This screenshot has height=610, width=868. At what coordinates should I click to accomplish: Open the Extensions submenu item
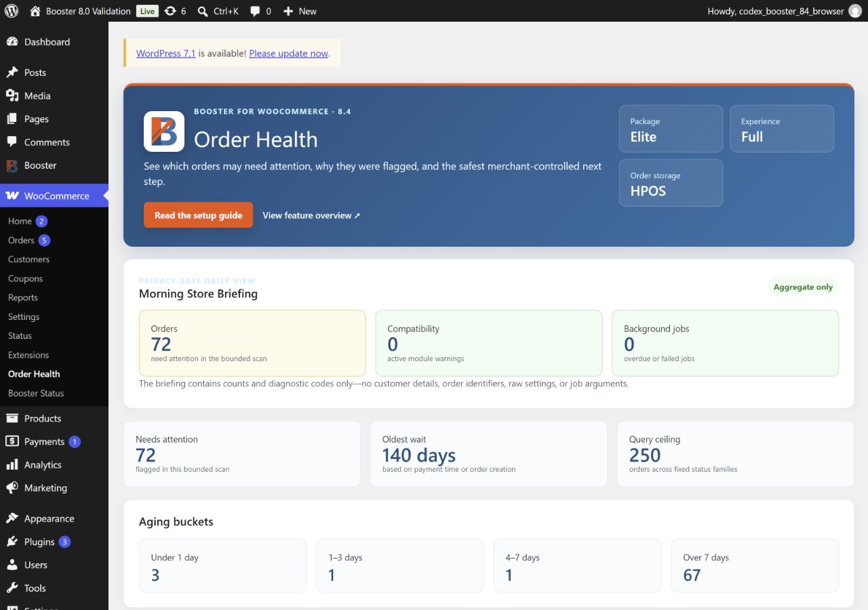click(x=28, y=354)
